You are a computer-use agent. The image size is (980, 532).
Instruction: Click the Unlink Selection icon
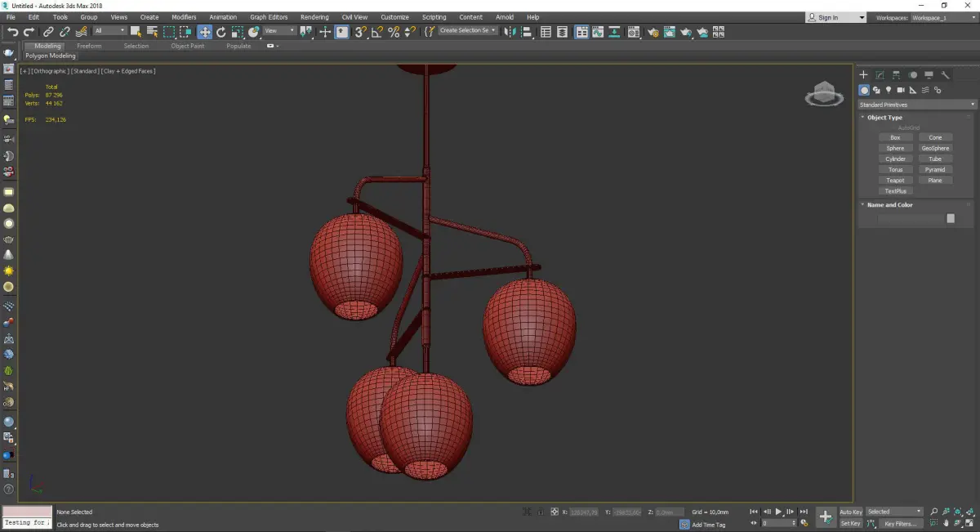pyautogui.click(x=65, y=32)
